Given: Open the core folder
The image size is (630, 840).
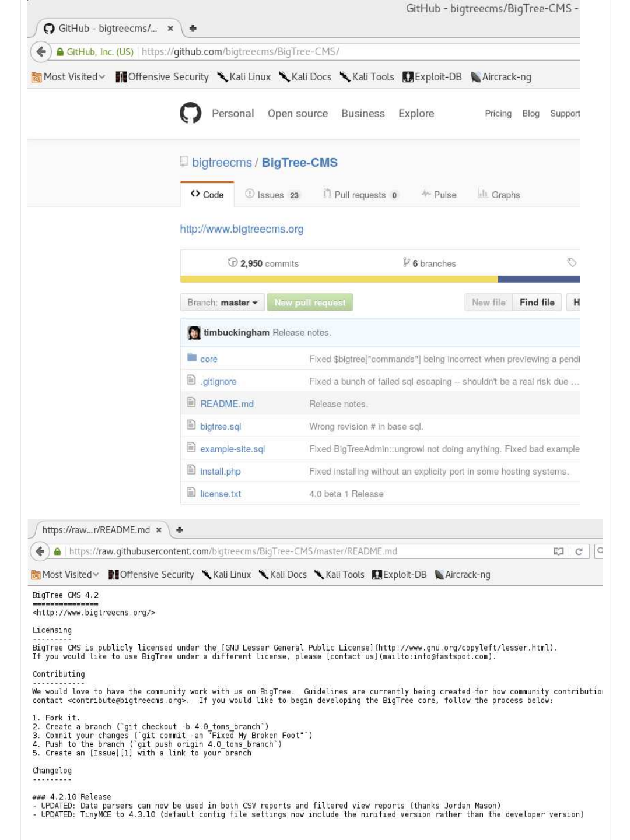Looking at the screenshot, I should (208, 360).
